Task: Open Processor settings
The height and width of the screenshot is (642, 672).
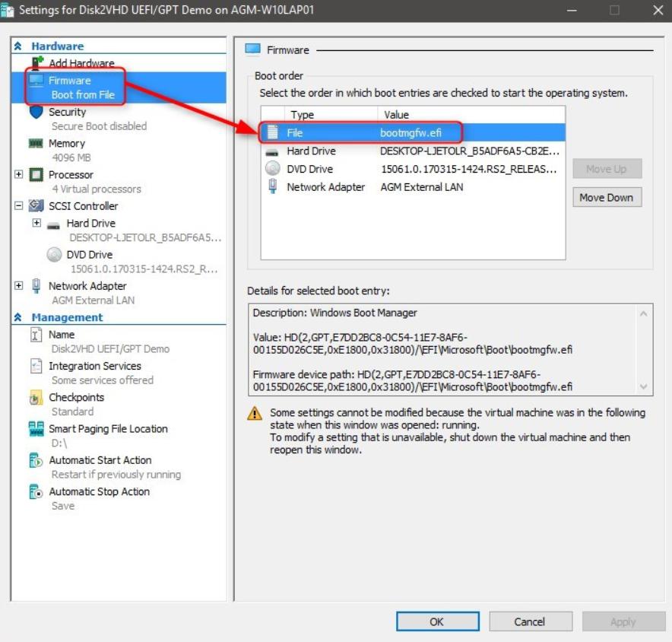Action: (x=71, y=174)
